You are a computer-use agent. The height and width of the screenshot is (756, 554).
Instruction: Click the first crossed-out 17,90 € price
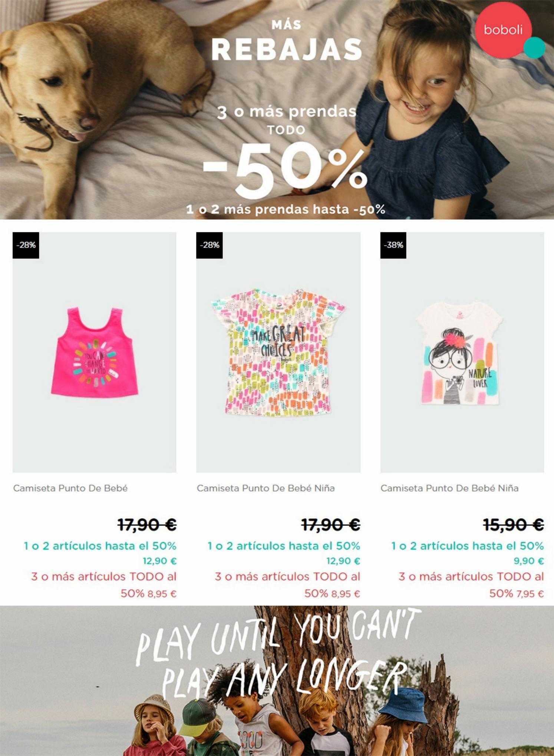coord(147,524)
